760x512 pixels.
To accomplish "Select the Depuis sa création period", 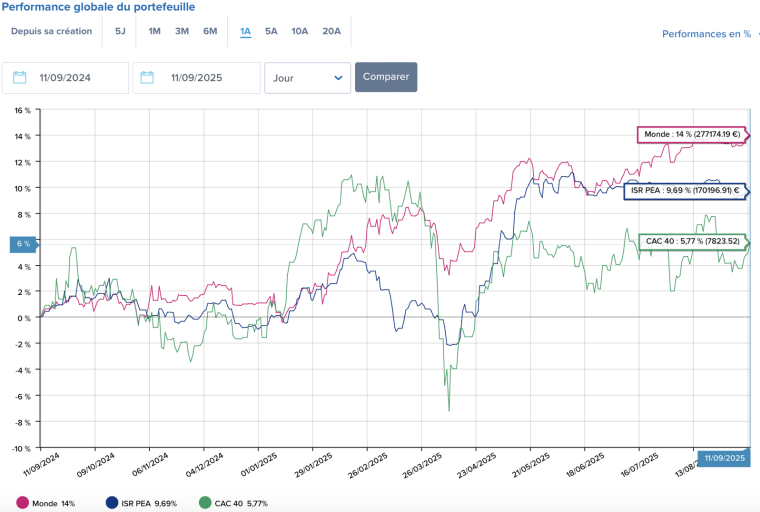I will tap(51, 31).
